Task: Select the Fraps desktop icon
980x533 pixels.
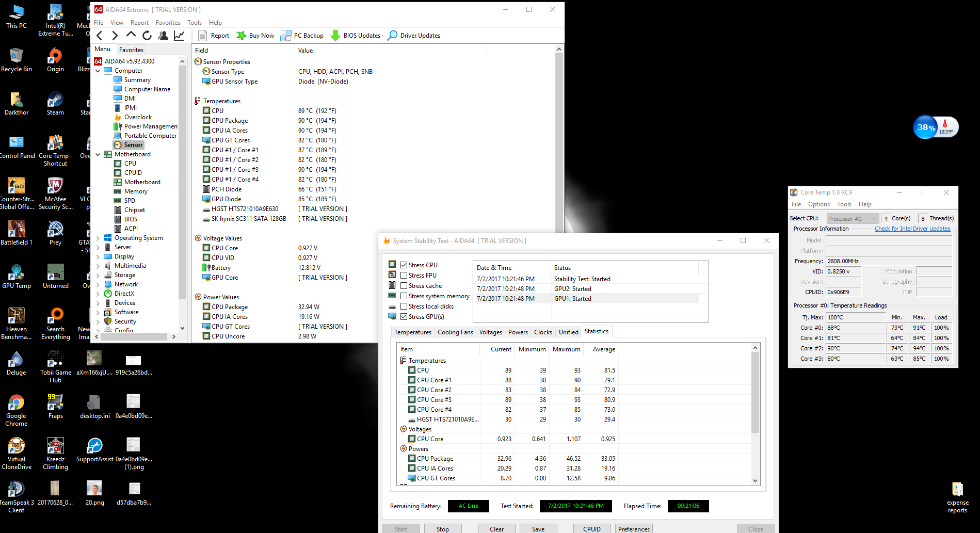Action: (55, 407)
